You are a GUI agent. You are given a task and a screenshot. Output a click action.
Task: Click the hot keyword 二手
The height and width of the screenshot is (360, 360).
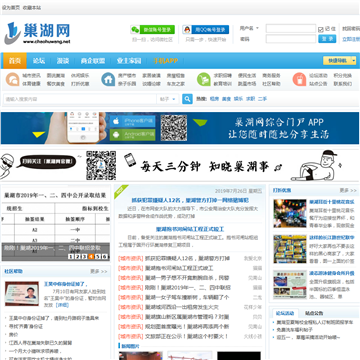point(262,99)
